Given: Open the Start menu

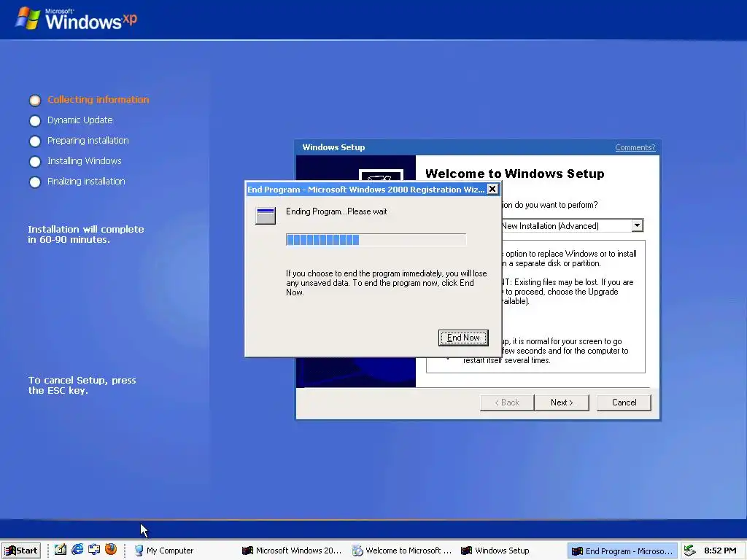Looking at the screenshot, I should click(x=21, y=551).
